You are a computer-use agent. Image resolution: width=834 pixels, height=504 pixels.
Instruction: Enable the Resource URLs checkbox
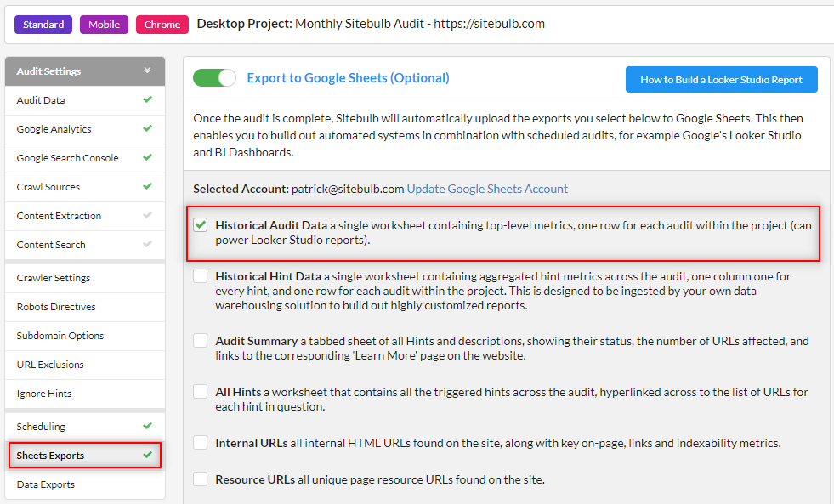(x=201, y=479)
